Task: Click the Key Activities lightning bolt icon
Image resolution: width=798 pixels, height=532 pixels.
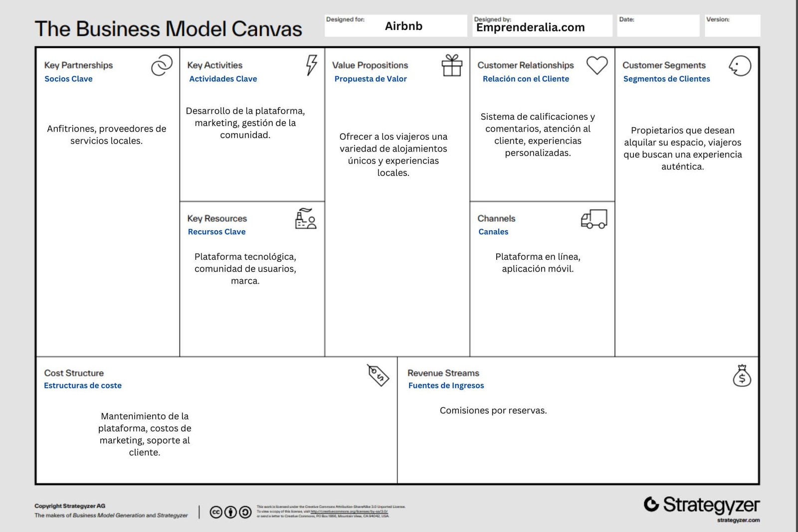Action: click(x=312, y=65)
